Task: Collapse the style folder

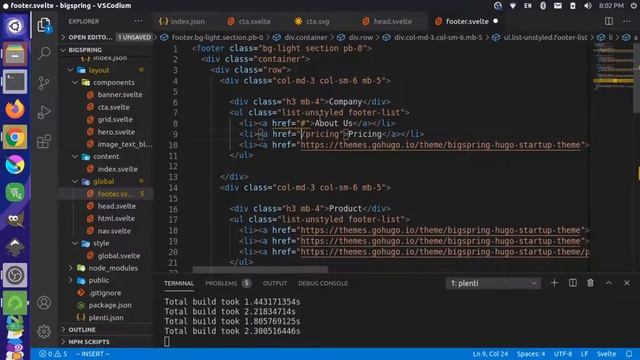Action: (106, 243)
